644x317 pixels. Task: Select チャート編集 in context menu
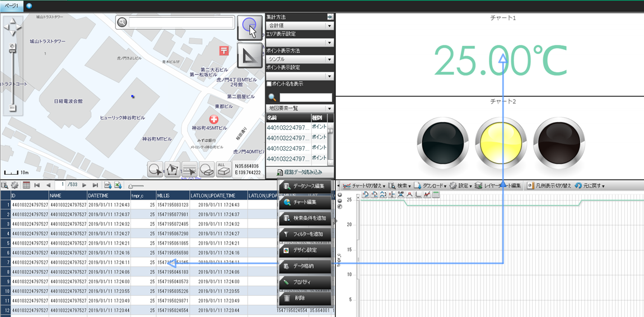click(305, 202)
